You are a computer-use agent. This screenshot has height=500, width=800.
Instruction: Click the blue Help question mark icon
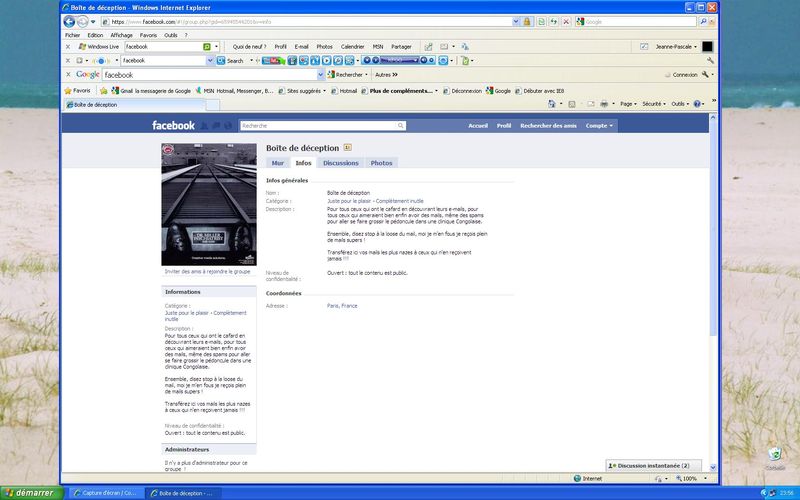697,104
